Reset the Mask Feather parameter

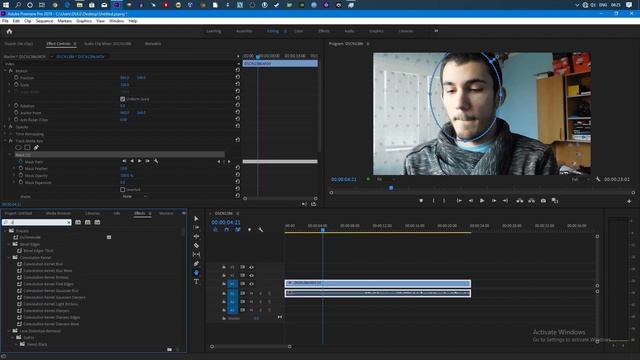[238, 168]
